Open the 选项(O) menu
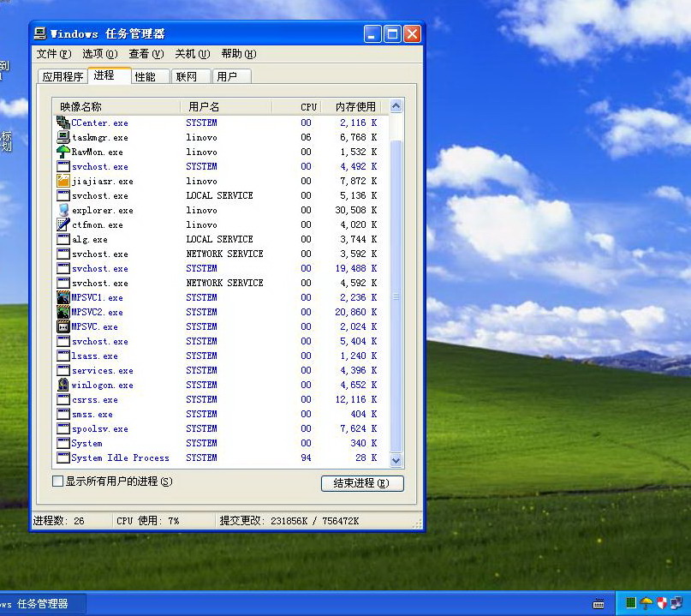 (x=100, y=54)
